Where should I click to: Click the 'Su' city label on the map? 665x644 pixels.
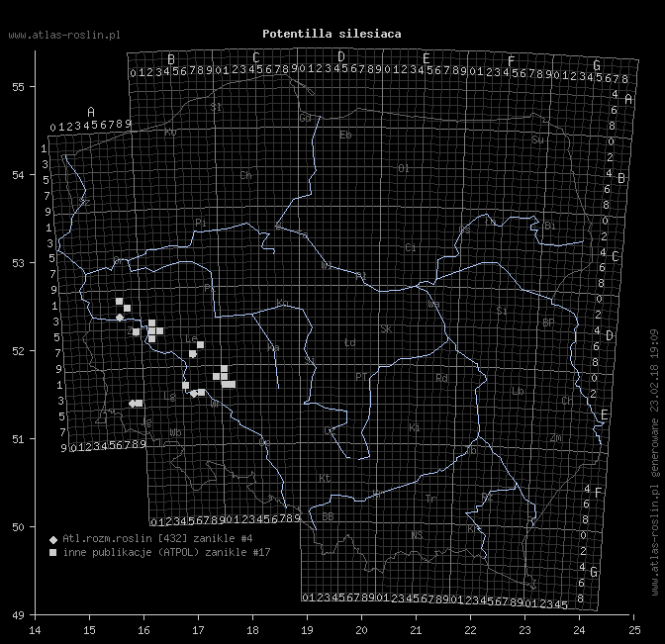pyautogui.click(x=537, y=139)
